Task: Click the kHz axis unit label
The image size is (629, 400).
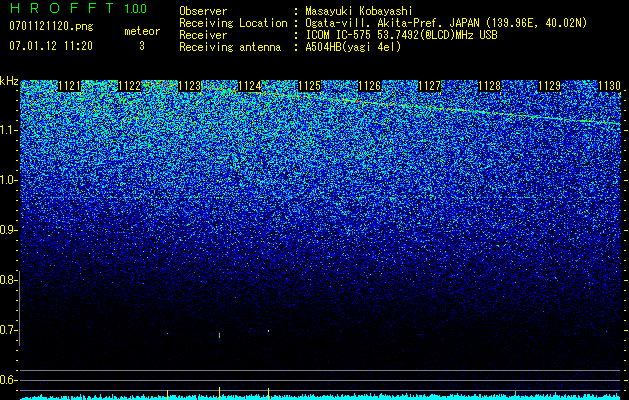Action: (9, 81)
